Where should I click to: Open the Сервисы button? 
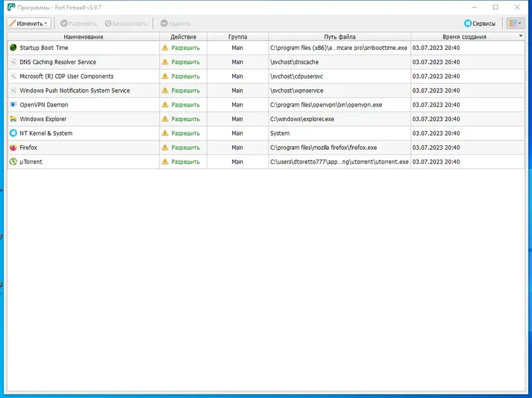point(479,23)
